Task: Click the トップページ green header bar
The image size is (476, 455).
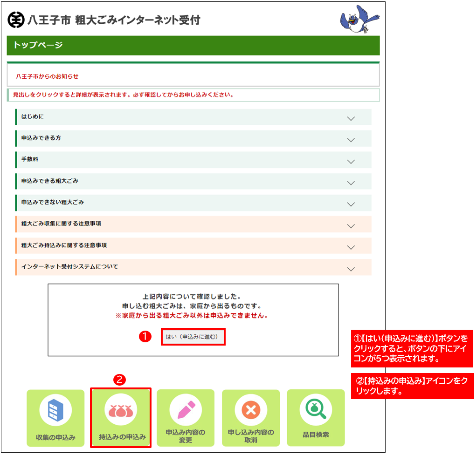Action: click(x=193, y=46)
